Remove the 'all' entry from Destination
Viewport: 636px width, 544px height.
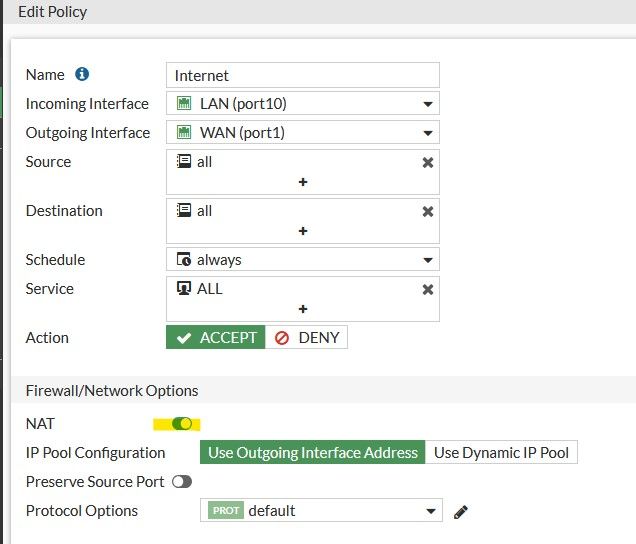click(x=428, y=211)
